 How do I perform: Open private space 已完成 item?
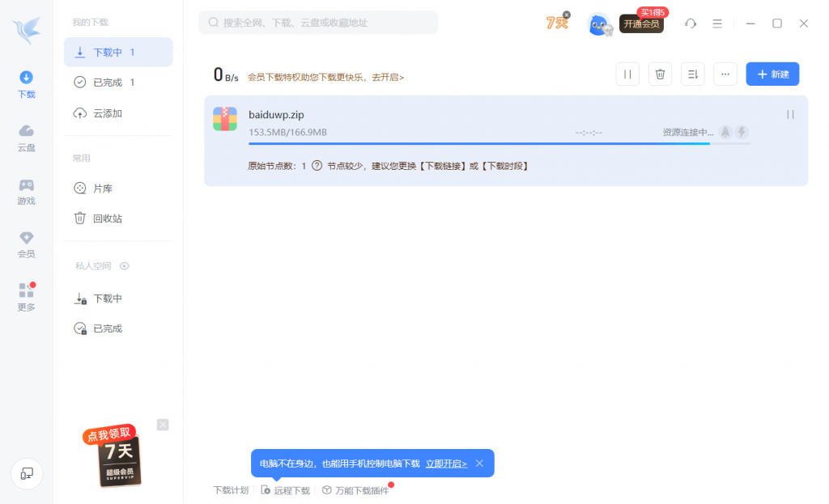(118, 328)
